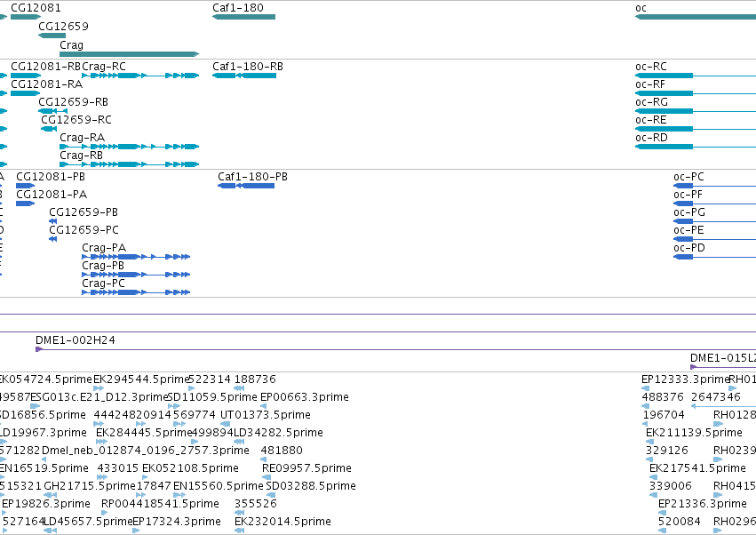The image size is (756, 535).
Task: Select the CG12659 gene glyph
Action: tap(52, 36)
